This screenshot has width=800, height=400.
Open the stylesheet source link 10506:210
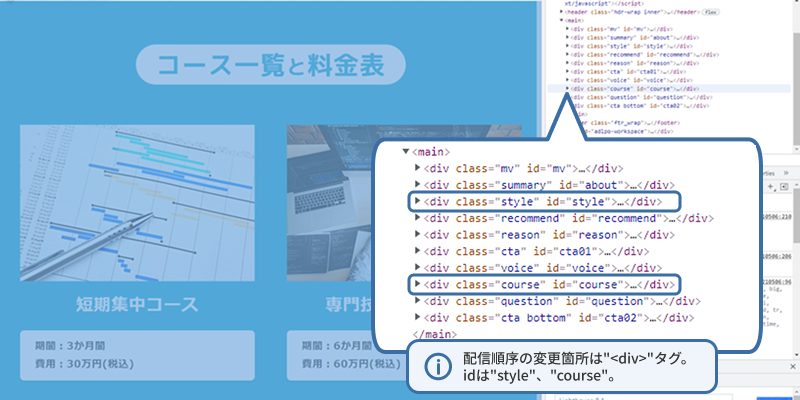[777, 217]
